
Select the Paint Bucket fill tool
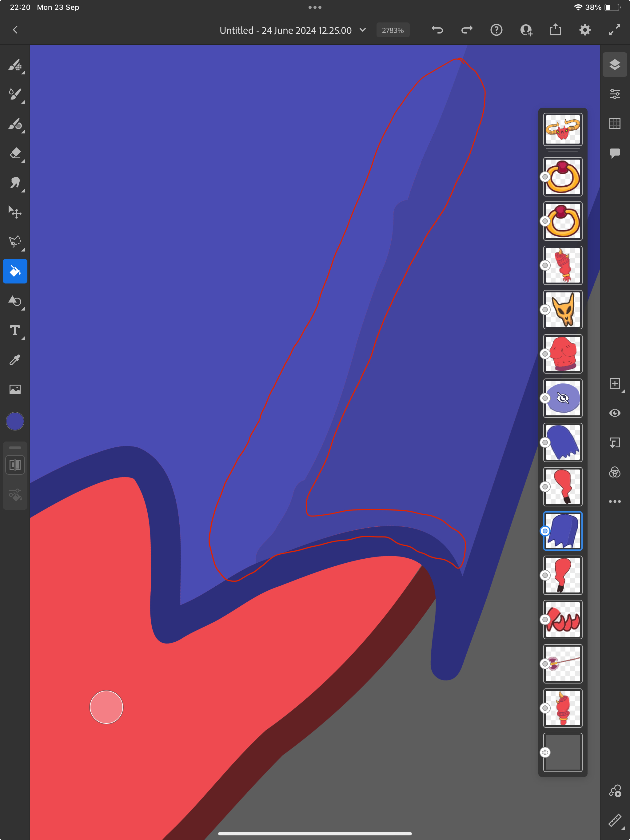coord(15,271)
